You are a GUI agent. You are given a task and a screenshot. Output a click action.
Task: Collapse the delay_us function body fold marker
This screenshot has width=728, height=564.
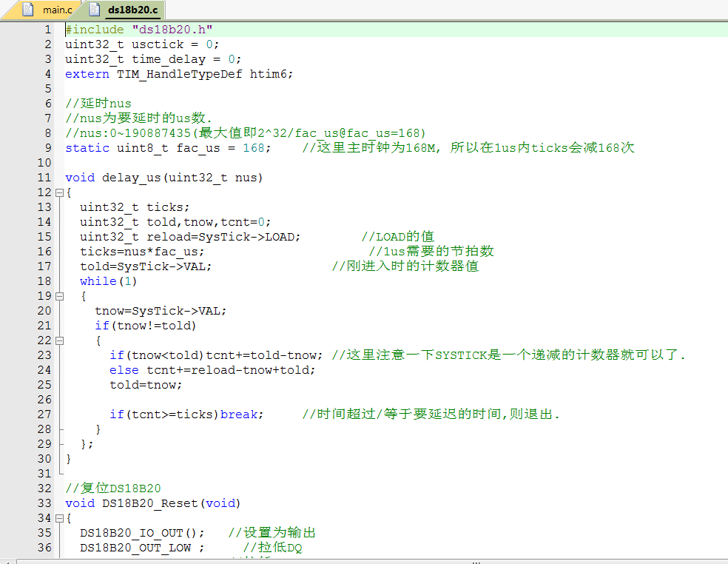(59, 192)
